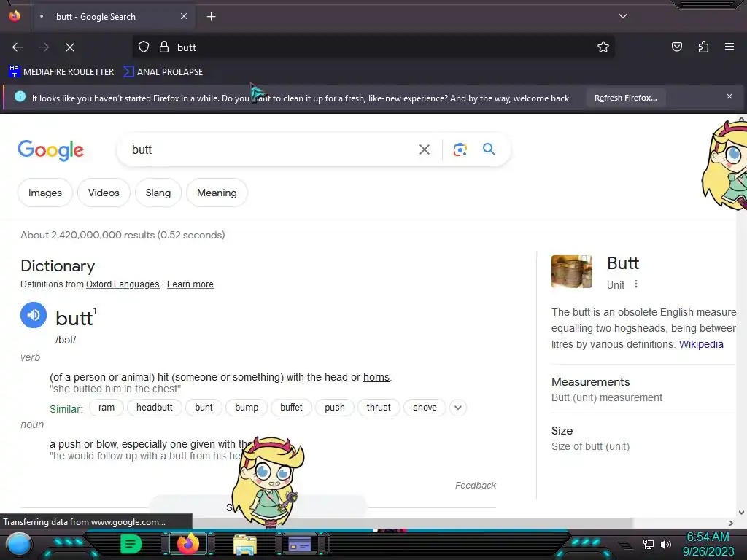
Task: Click the browser address bar text
Action: [187, 47]
